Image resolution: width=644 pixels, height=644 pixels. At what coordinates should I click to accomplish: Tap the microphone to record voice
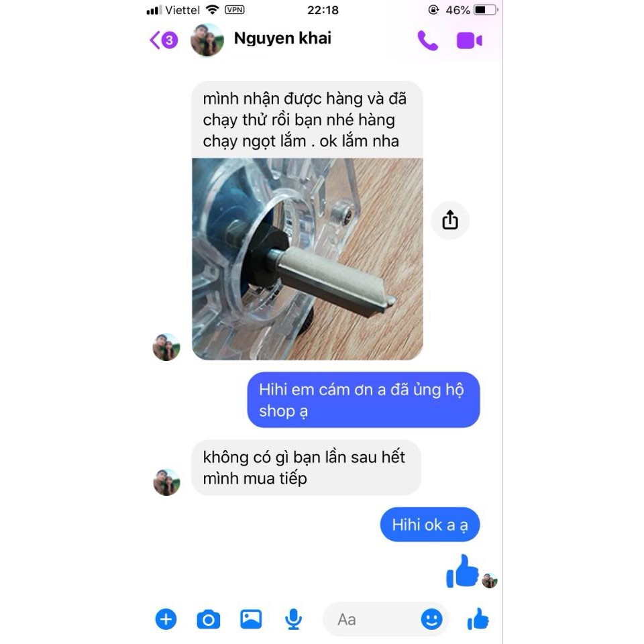[x=293, y=619]
